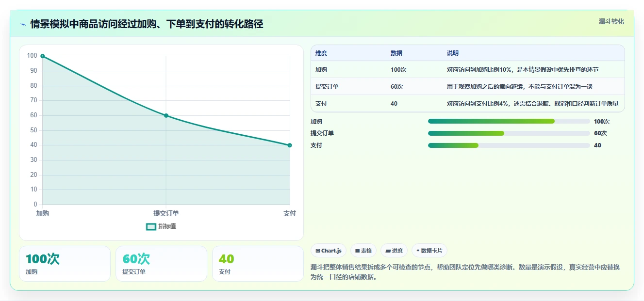
Task: Click the 支付 progress bar
Action: [x=509, y=145]
